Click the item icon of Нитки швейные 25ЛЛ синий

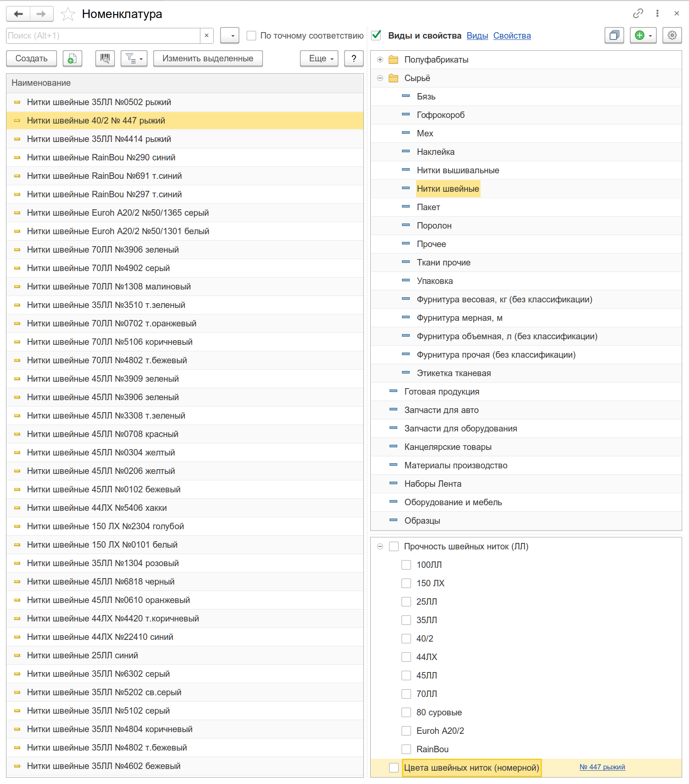point(17,655)
